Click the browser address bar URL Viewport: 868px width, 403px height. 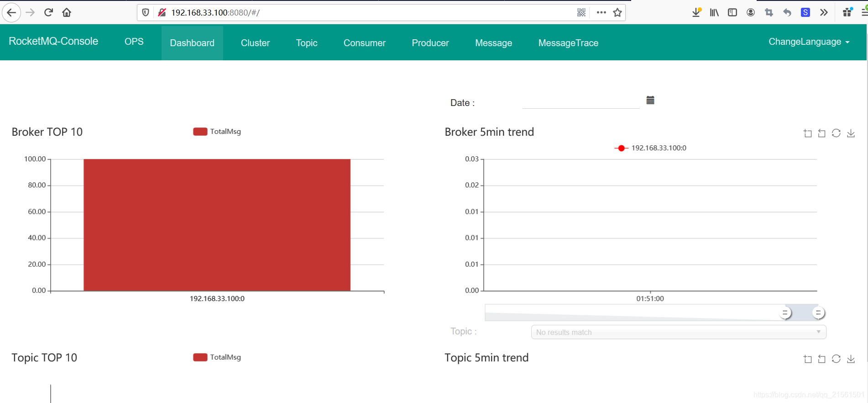pyautogui.click(x=215, y=12)
